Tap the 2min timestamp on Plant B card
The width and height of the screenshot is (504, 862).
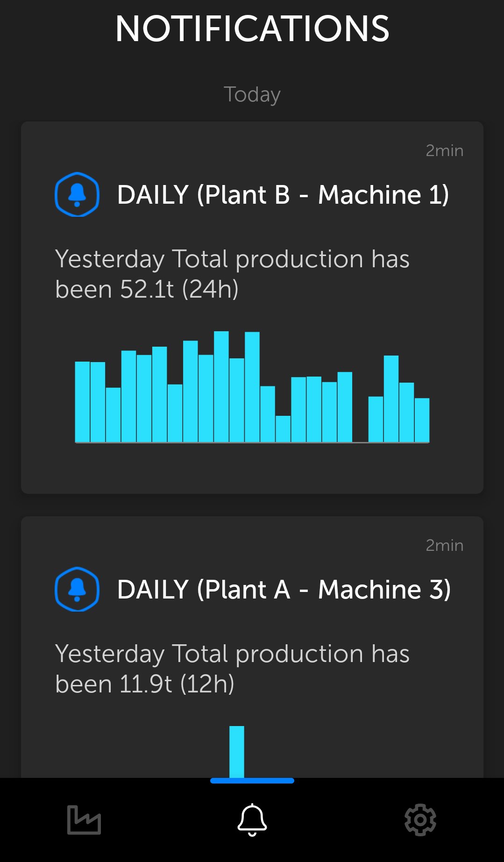444,150
